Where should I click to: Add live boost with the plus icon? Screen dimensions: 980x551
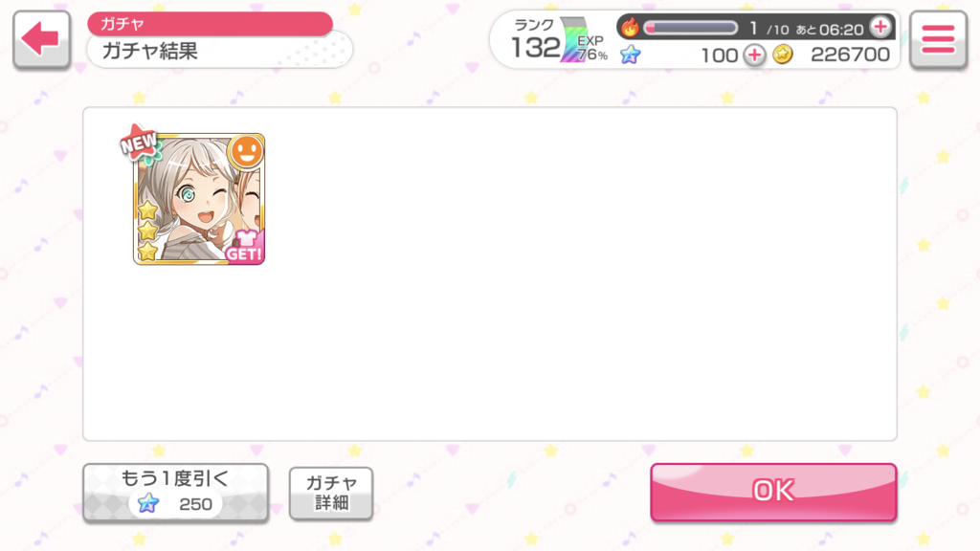pyautogui.click(x=880, y=28)
